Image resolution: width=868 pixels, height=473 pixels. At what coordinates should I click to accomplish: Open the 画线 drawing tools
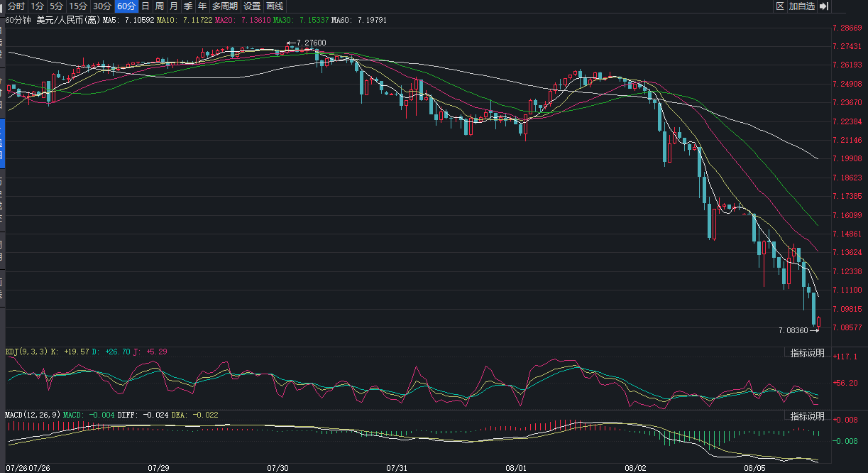click(x=274, y=6)
